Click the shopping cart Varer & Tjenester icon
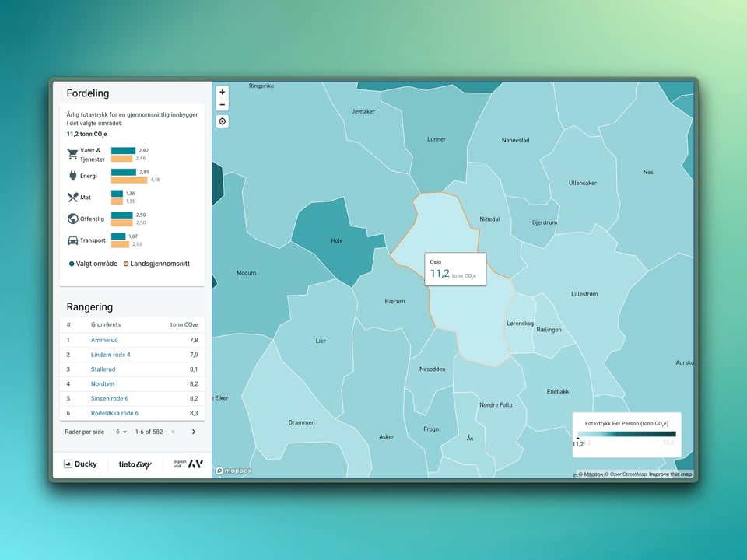The image size is (747, 560). 73,154
